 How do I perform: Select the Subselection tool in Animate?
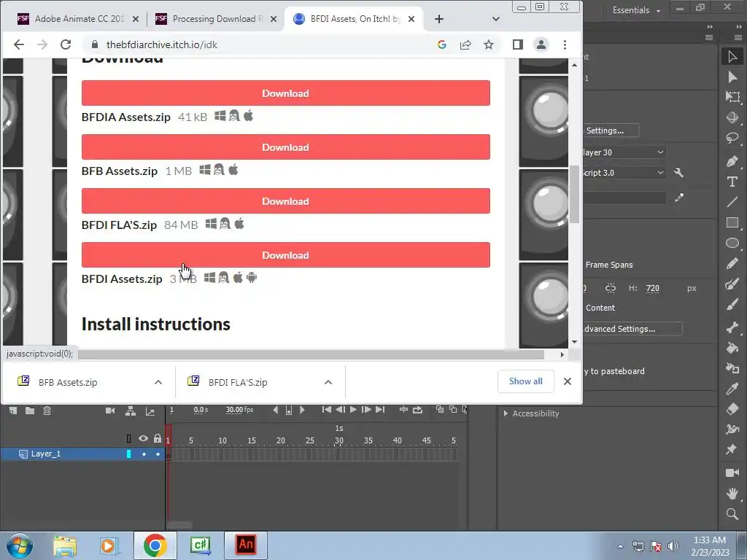coord(732,77)
